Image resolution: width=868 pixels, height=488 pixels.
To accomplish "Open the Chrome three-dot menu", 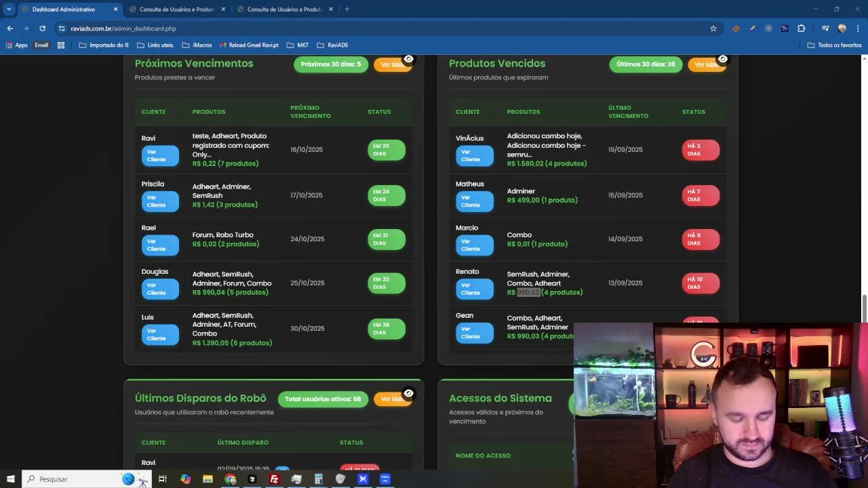I will coord(858,28).
